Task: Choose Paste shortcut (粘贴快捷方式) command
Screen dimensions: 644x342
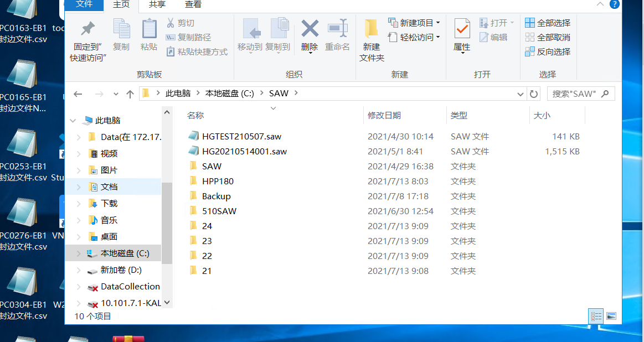Action: (x=197, y=51)
